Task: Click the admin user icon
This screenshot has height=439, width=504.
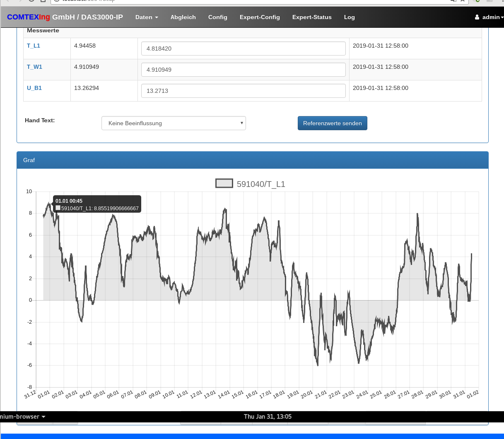Action: [x=477, y=17]
